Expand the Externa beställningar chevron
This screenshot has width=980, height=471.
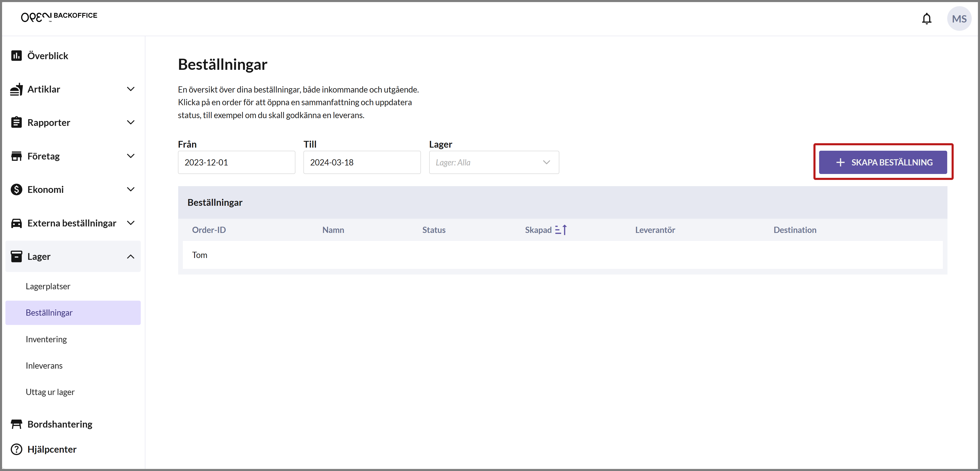click(x=130, y=223)
